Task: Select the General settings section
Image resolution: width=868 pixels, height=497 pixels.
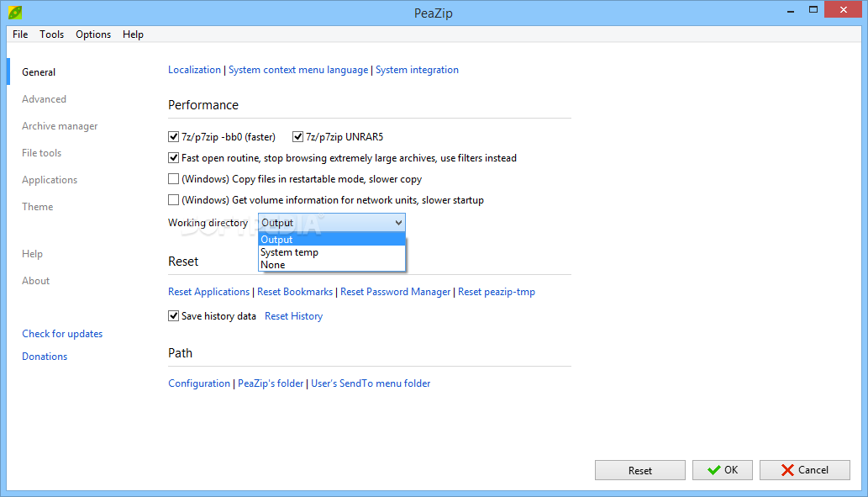Action: point(39,72)
